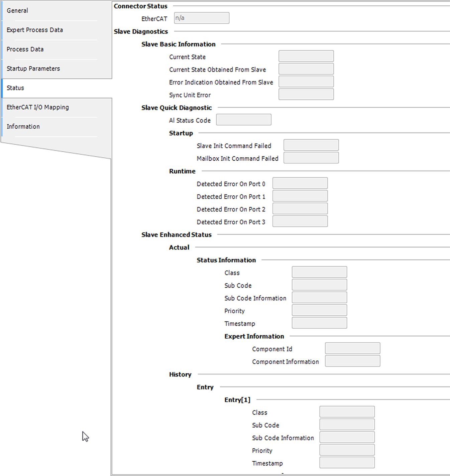
Task: Click the Component Id field
Action: tap(352, 348)
